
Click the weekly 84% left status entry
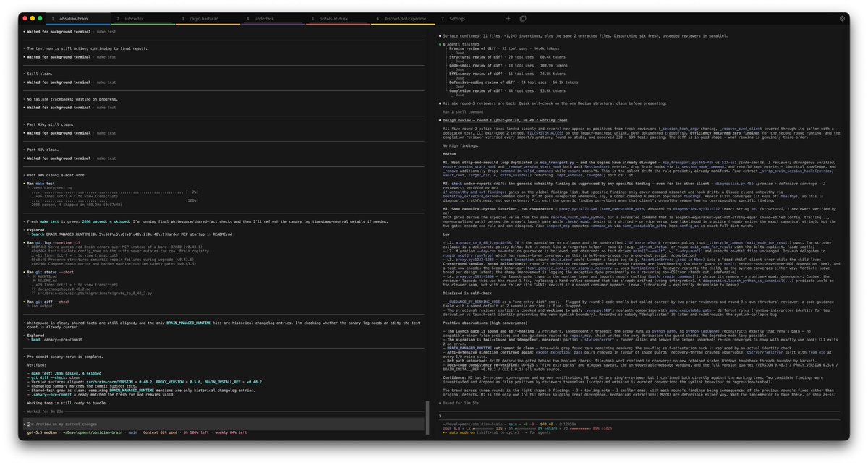(230, 432)
